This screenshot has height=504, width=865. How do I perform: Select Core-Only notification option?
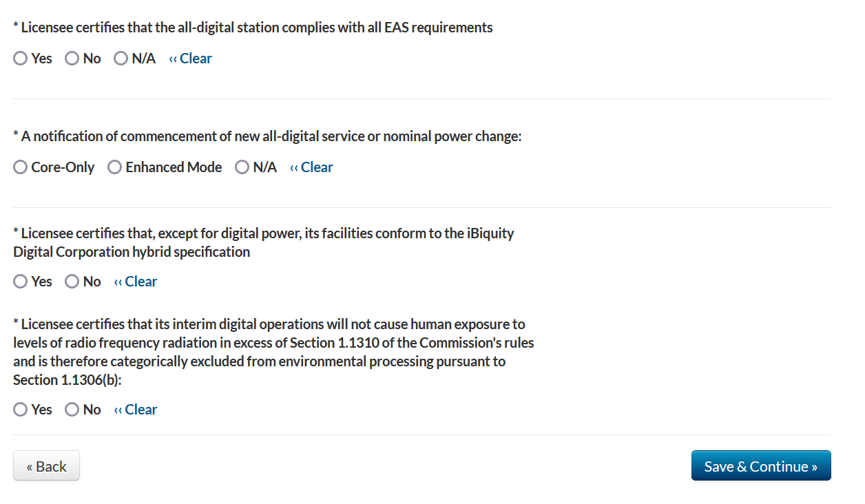(21, 167)
